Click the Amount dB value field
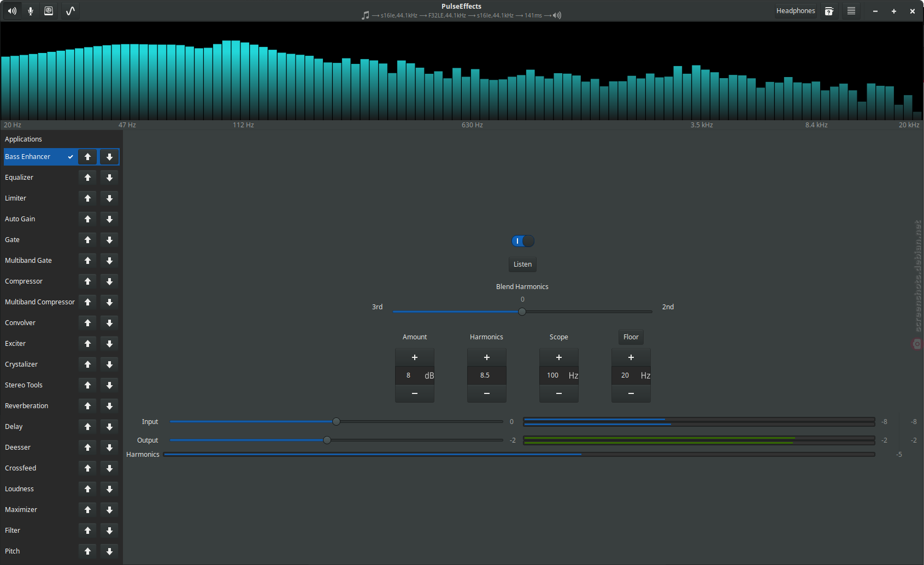 point(415,375)
